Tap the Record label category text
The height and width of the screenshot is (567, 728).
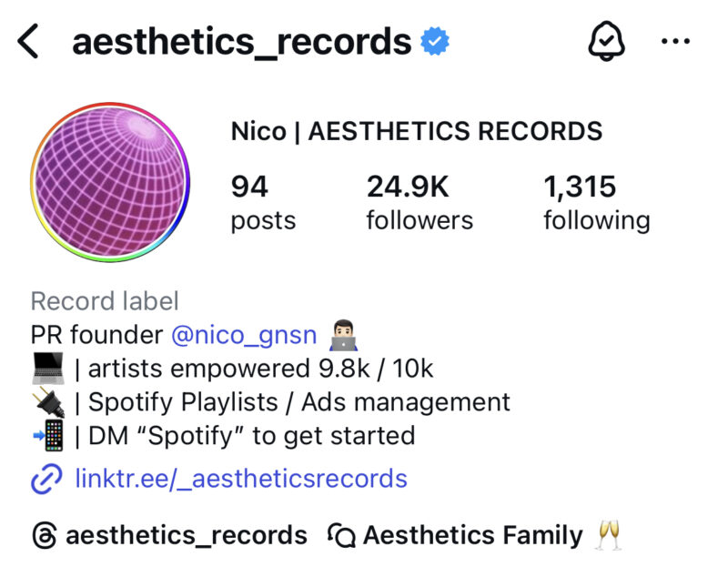click(105, 301)
